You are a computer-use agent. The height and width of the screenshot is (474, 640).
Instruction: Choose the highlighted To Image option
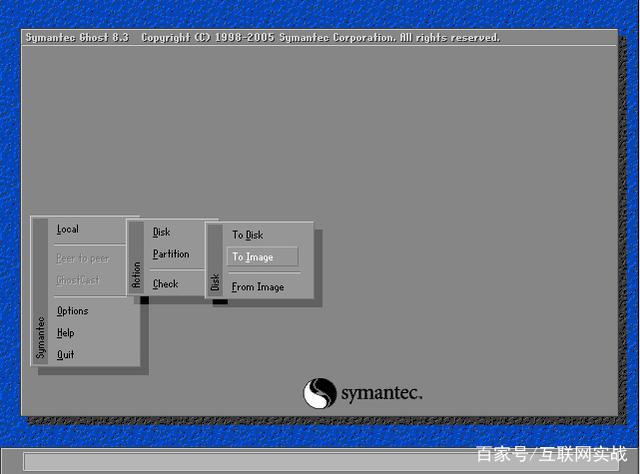click(262, 257)
